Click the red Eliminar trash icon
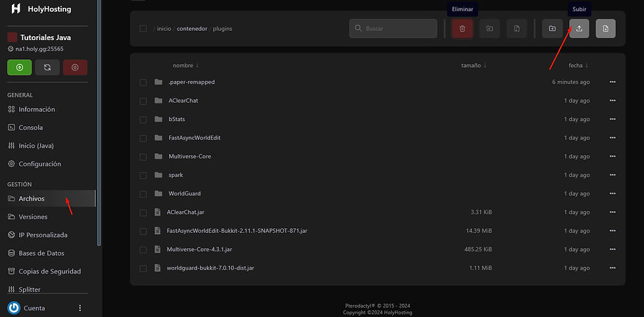Viewport: 644px width, 317px height. click(463, 29)
